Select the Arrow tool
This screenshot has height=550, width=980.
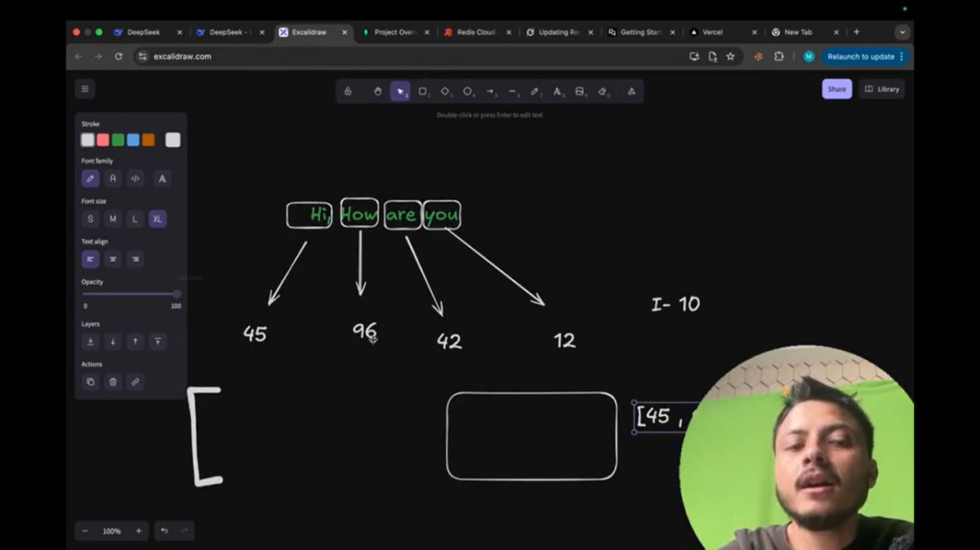(x=491, y=91)
